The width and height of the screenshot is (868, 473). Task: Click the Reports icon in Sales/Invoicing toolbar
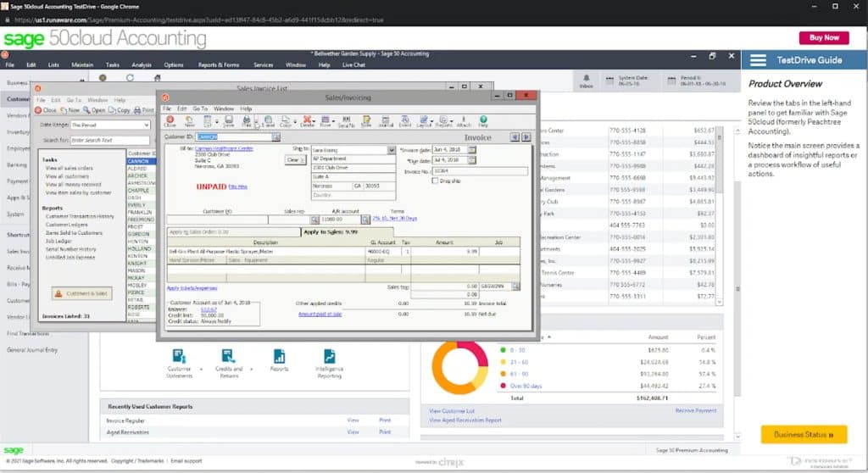coord(442,120)
